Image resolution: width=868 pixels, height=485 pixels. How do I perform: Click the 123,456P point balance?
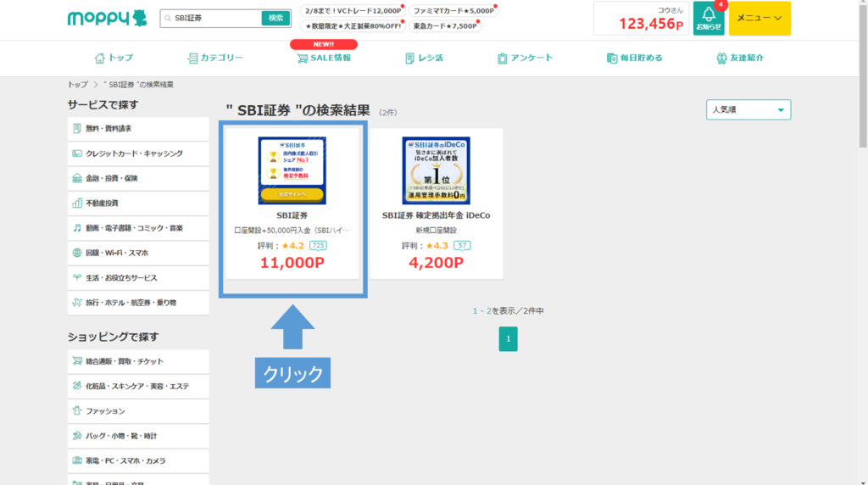coord(651,24)
